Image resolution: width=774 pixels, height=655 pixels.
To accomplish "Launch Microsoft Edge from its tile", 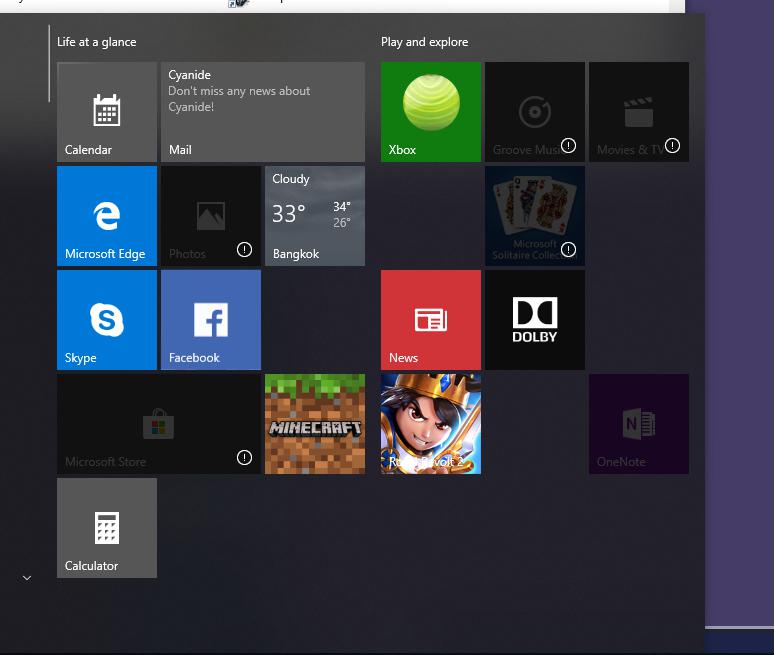I will point(107,216).
